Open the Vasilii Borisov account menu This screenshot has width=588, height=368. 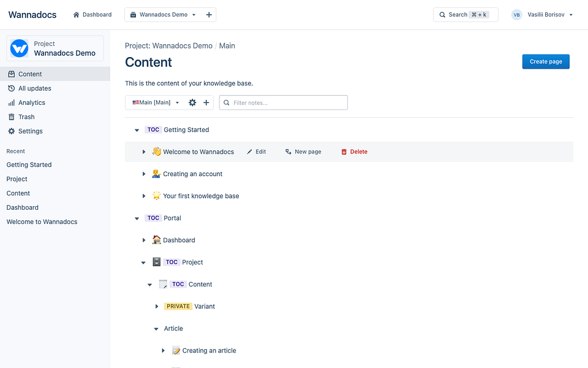pyautogui.click(x=550, y=15)
